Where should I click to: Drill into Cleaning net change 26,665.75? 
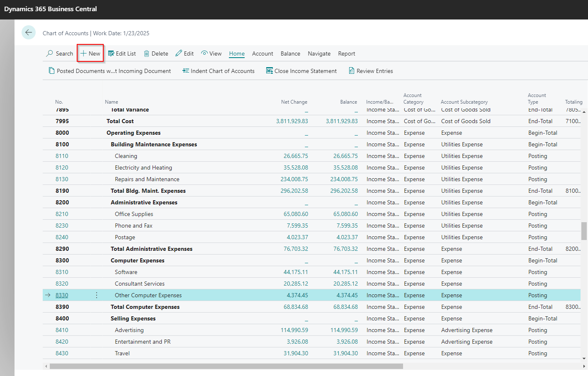pyautogui.click(x=296, y=156)
